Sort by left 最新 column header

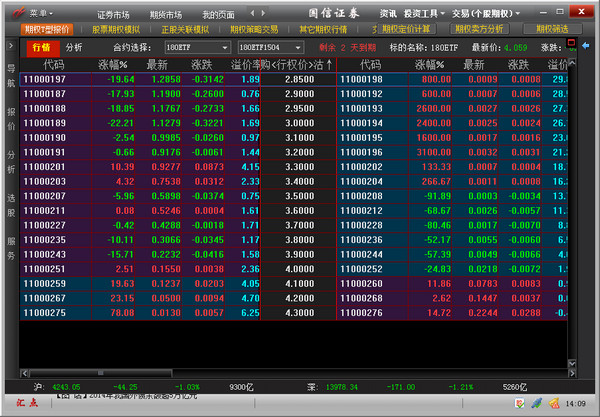pyautogui.click(x=157, y=65)
